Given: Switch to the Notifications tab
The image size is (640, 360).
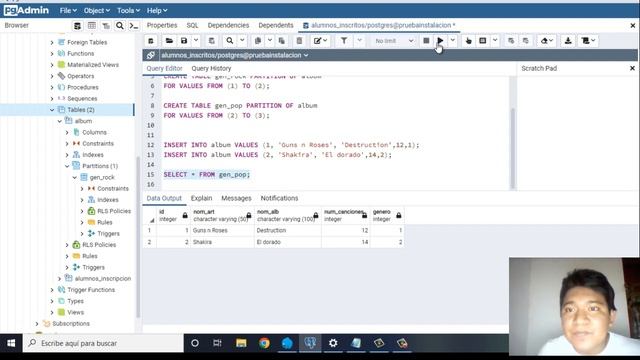Looking at the screenshot, I should tap(279, 198).
